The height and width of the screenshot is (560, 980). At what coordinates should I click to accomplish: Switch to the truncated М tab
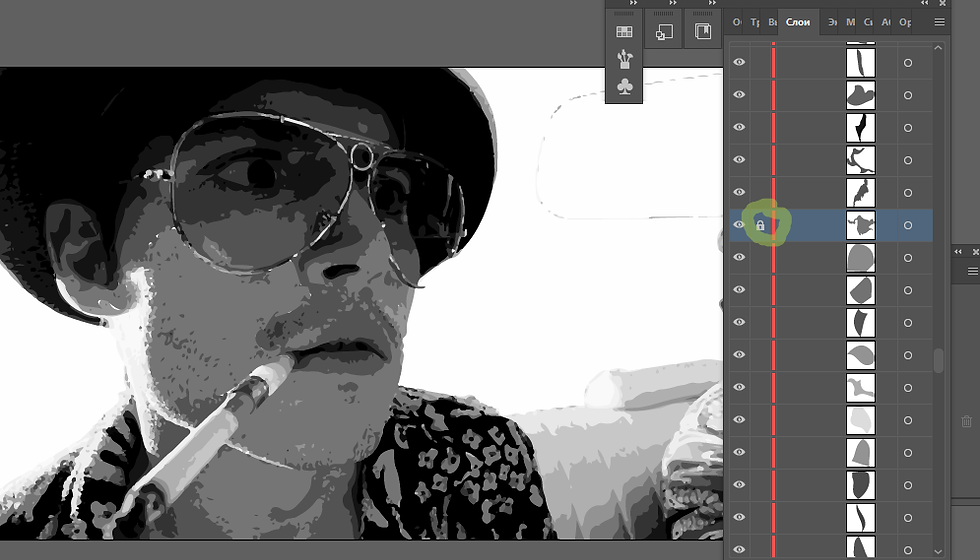(851, 22)
